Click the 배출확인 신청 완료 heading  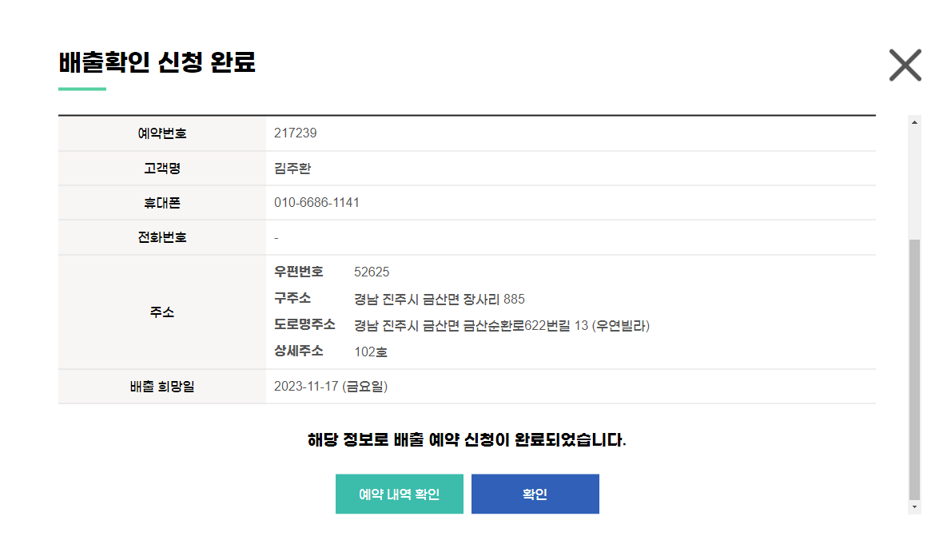(x=157, y=62)
